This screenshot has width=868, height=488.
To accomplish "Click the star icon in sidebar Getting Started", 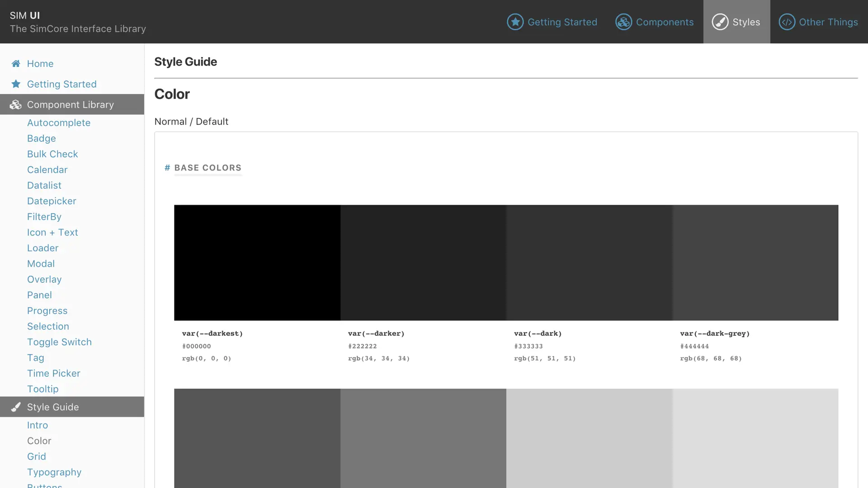I will (x=16, y=84).
